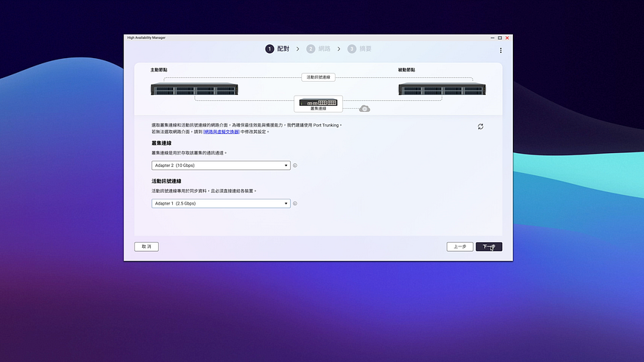The width and height of the screenshot is (644, 362).
Task: Maximize the High Availability Manager window
Action: (x=500, y=38)
